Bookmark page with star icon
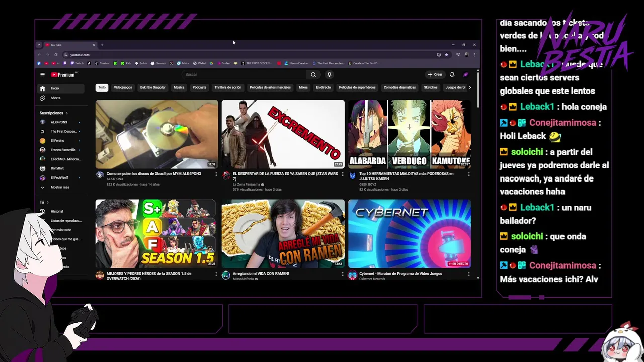 tap(446, 55)
